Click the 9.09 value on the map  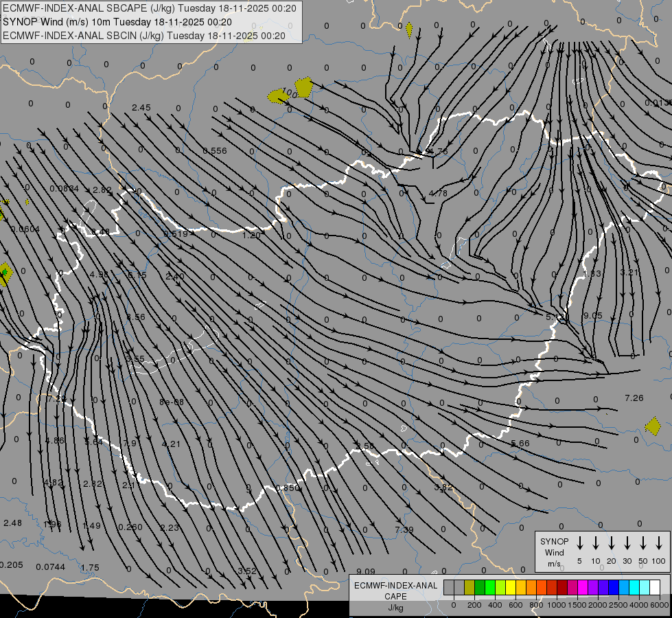[x=366, y=571]
